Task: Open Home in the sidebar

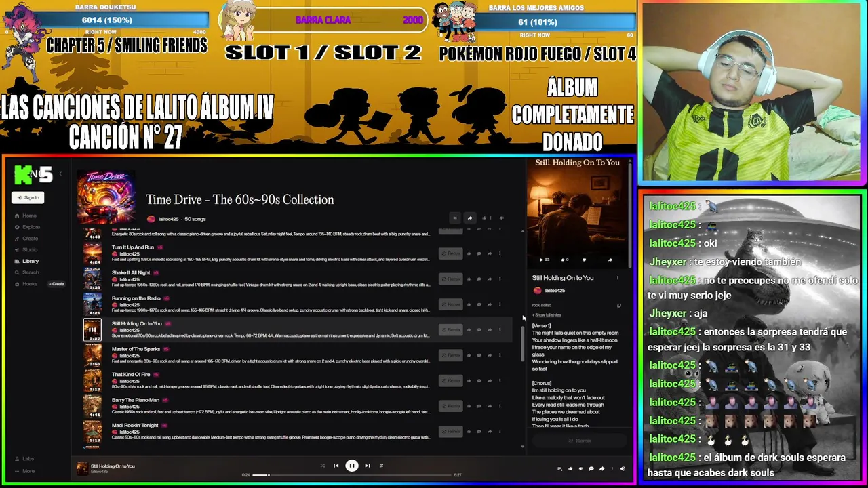Action: click(x=25, y=216)
